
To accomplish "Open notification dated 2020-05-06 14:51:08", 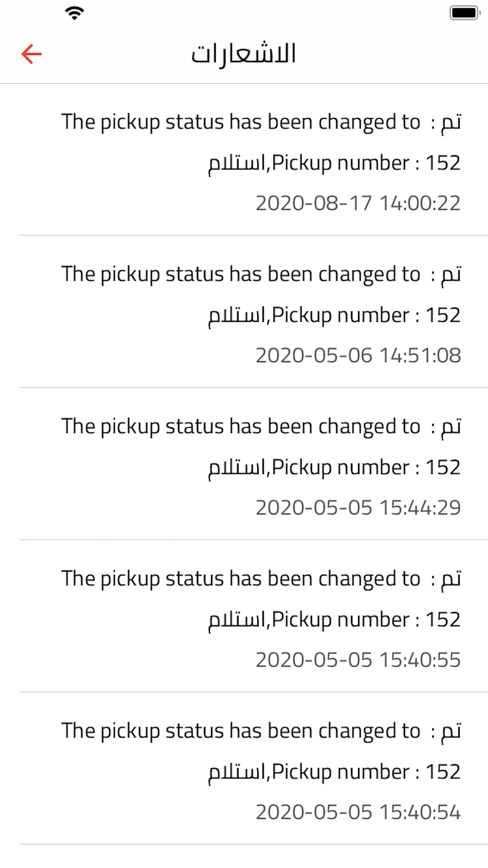I will pos(254,311).
